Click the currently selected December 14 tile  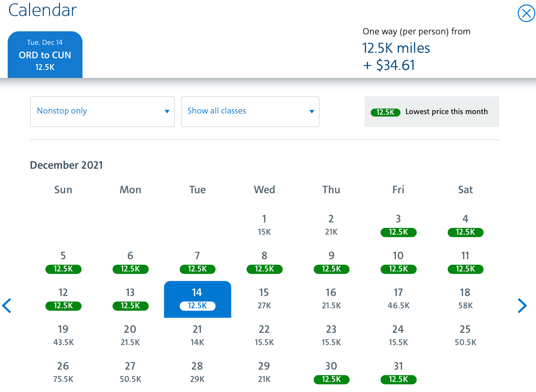[x=197, y=299]
